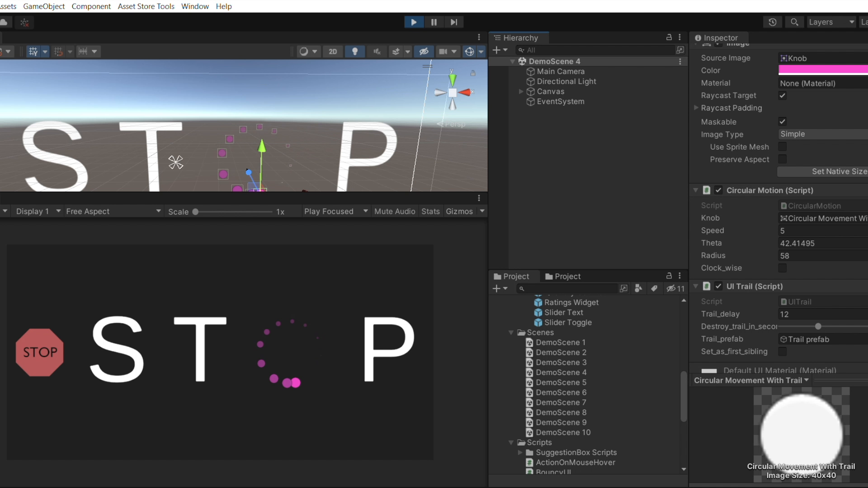Click the Stats button
Image resolution: width=868 pixels, height=488 pixels.
[430, 211]
